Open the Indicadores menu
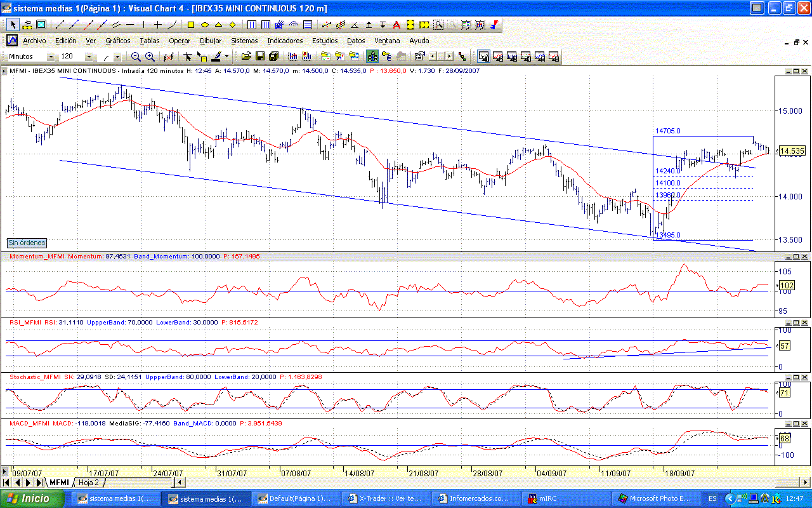 click(x=285, y=41)
